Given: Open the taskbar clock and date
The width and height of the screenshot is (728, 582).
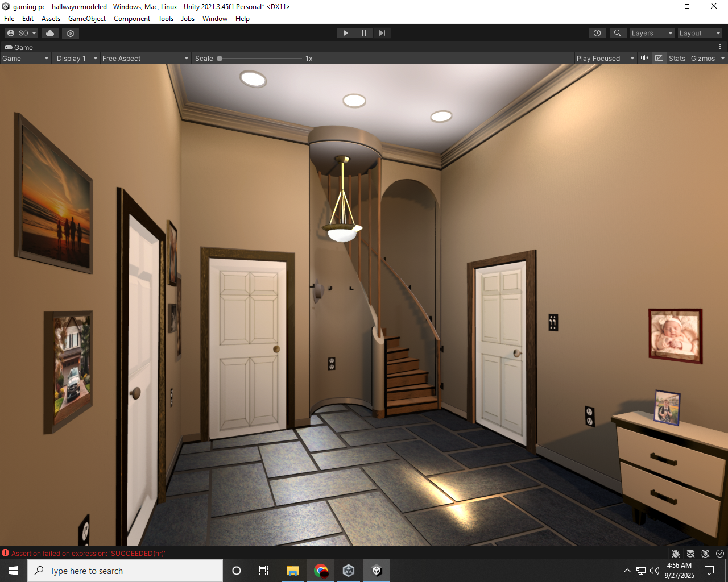Looking at the screenshot, I should coord(680,571).
